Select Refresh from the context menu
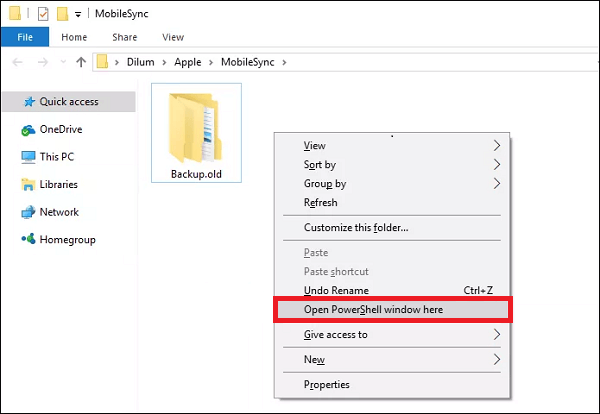Viewport: 600px width, 414px height. pyautogui.click(x=321, y=203)
